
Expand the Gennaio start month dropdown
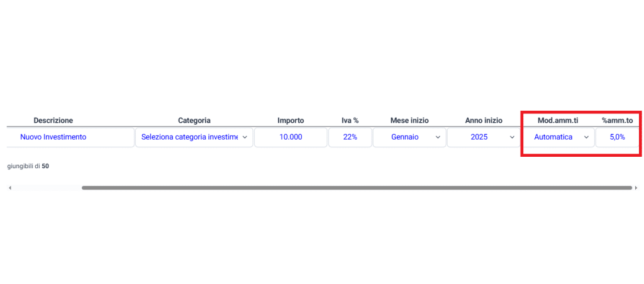point(409,137)
